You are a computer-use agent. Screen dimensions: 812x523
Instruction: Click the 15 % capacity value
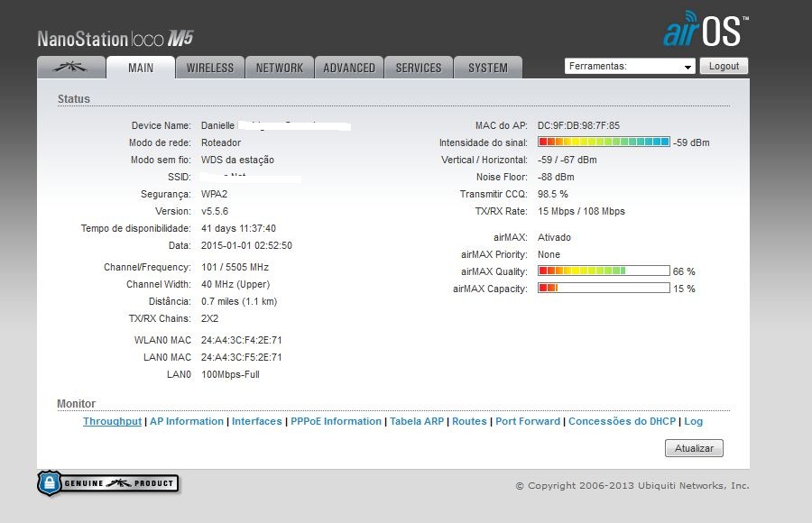point(684,289)
